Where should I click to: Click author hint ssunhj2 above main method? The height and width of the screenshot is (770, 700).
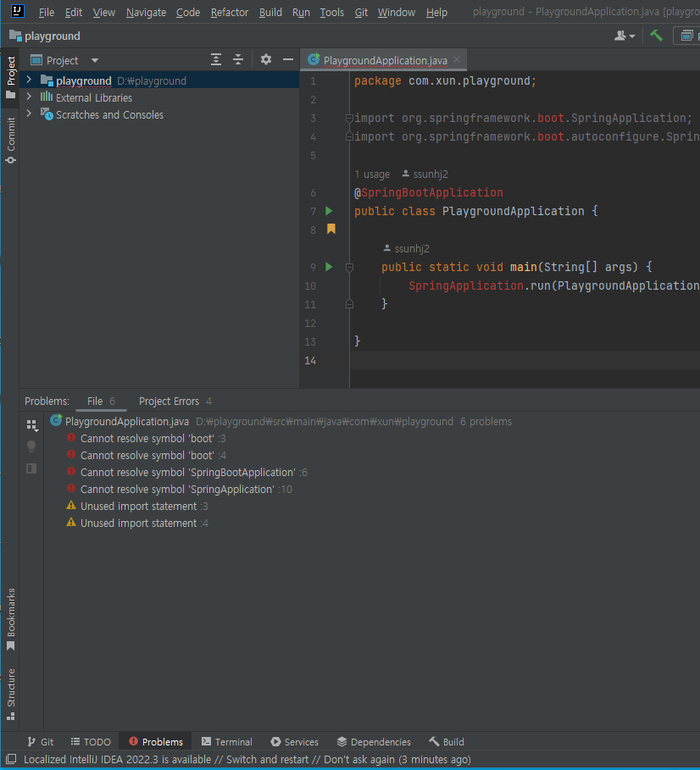(x=406, y=249)
